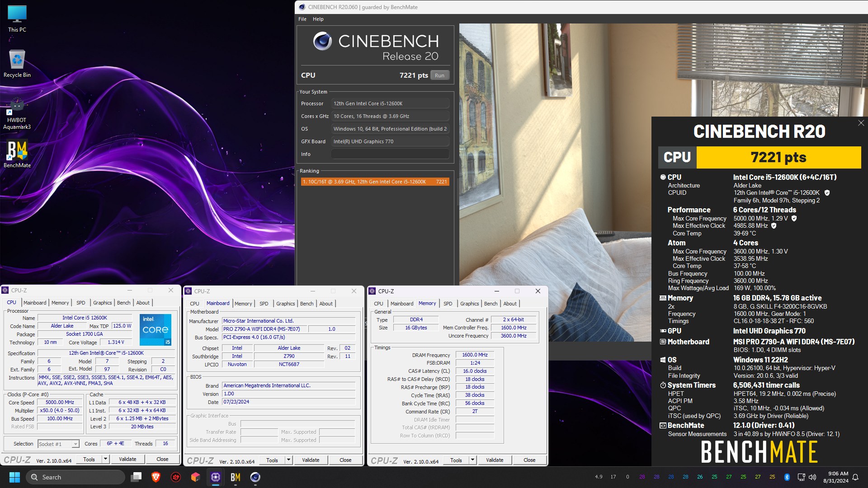
Task: Open the notification bell icon
Action: tap(855, 477)
